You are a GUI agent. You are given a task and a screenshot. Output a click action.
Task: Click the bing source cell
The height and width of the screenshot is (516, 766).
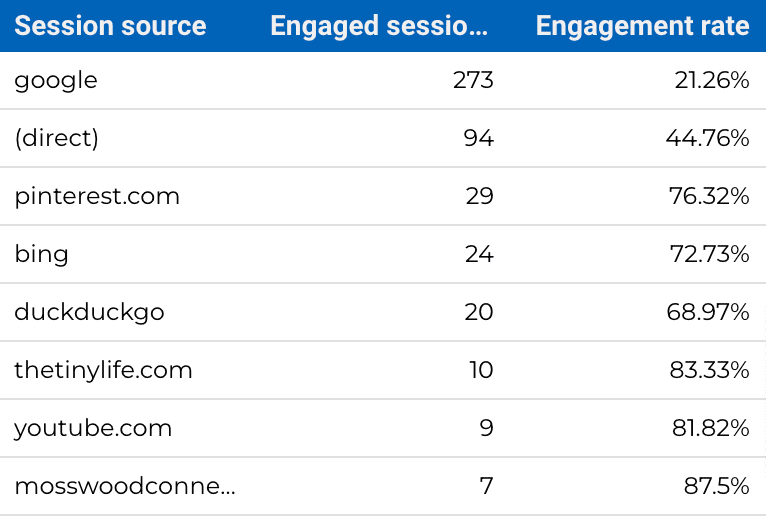click(x=42, y=254)
